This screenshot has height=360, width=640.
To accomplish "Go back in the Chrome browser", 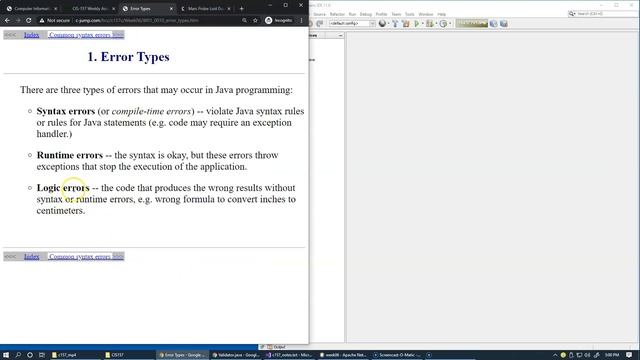I will 7,20.
